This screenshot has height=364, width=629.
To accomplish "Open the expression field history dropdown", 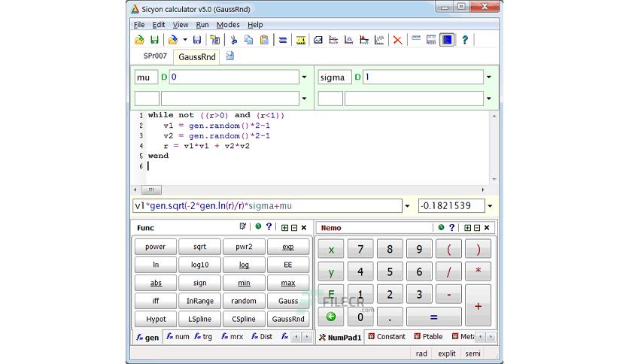I will [x=407, y=206].
